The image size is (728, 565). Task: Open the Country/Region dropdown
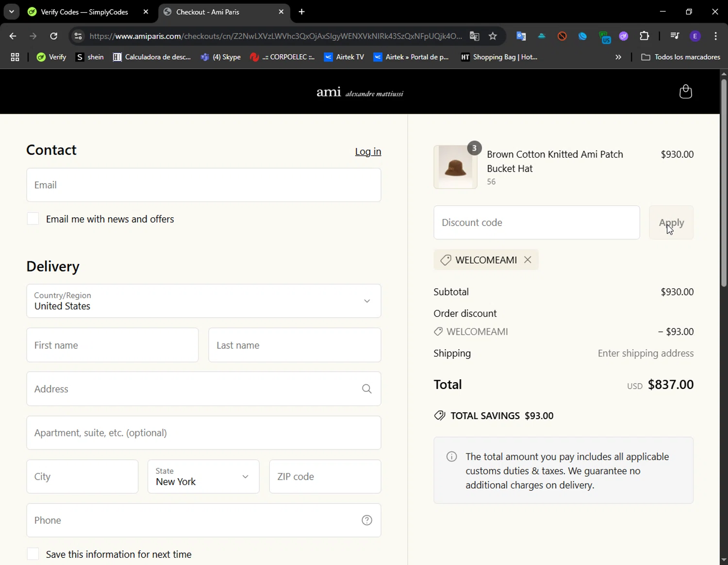click(x=204, y=301)
